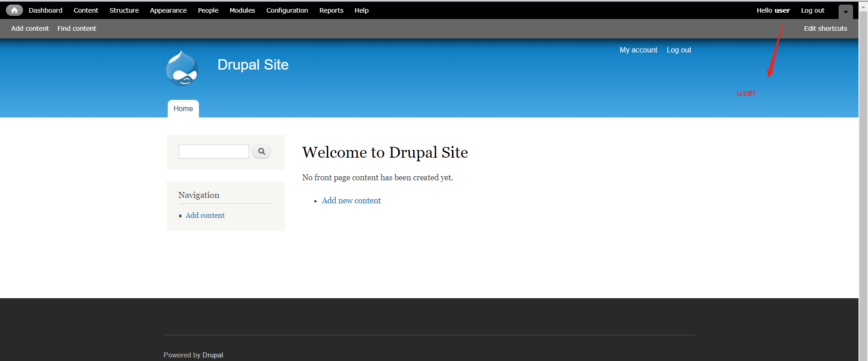Image resolution: width=868 pixels, height=361 pixels.
Task: Open the Content admin menu
Action: (x=86, y=10)
